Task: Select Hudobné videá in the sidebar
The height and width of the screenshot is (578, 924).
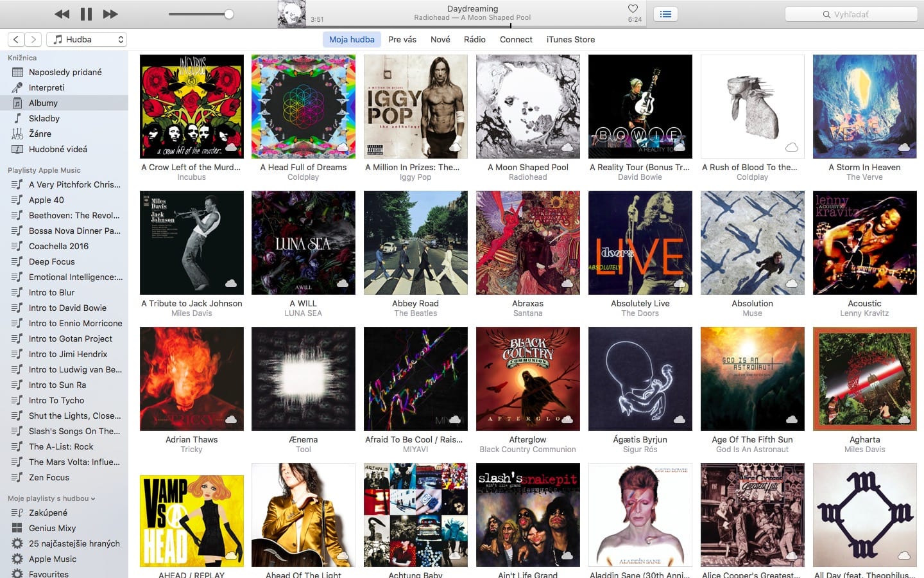Action: point(64,149)
